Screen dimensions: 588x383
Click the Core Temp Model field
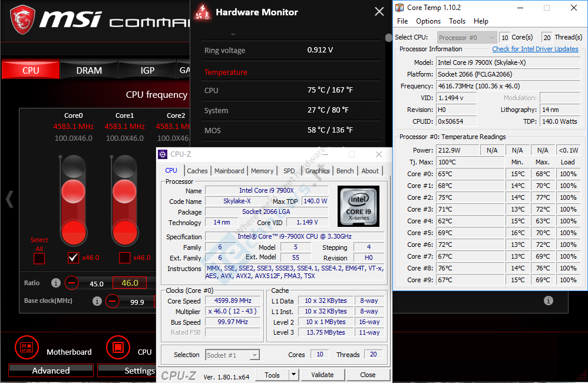508,62
